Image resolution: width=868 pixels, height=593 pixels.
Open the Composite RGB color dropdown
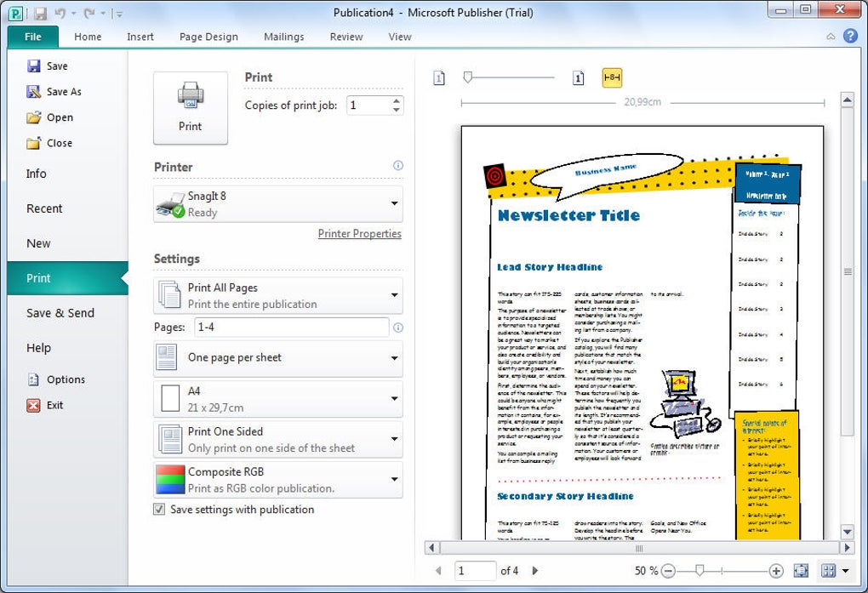(x=278, y=480)
